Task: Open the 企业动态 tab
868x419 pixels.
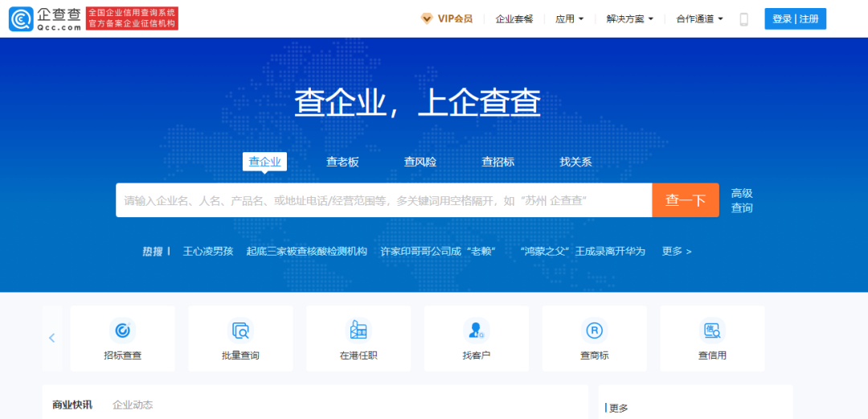Action: 133,405
